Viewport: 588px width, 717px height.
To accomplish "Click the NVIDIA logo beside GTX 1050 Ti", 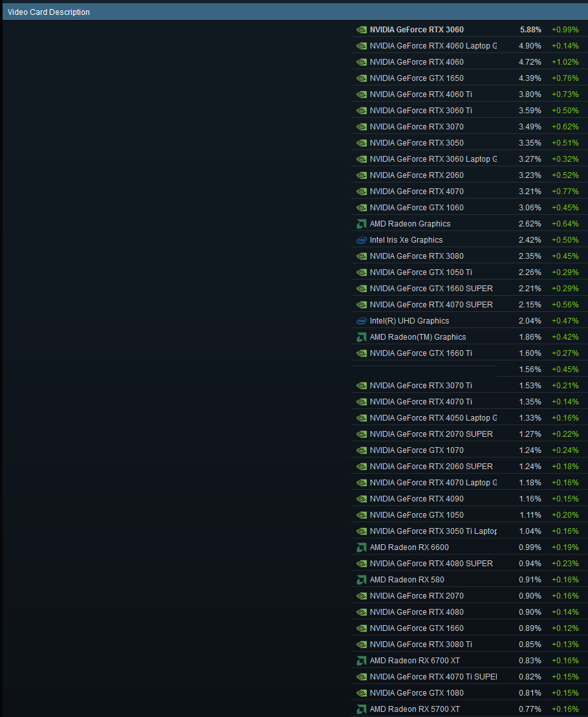I will (361, 272).
